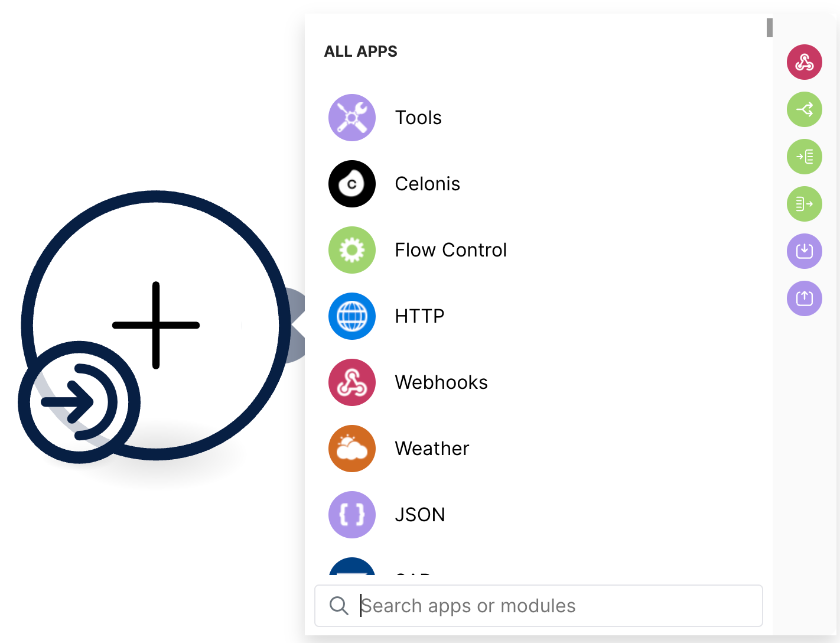The width and height of the screenshot is (840, 643).
Task: Select the Weather cloud icon
Action: (x=352, y=449)
